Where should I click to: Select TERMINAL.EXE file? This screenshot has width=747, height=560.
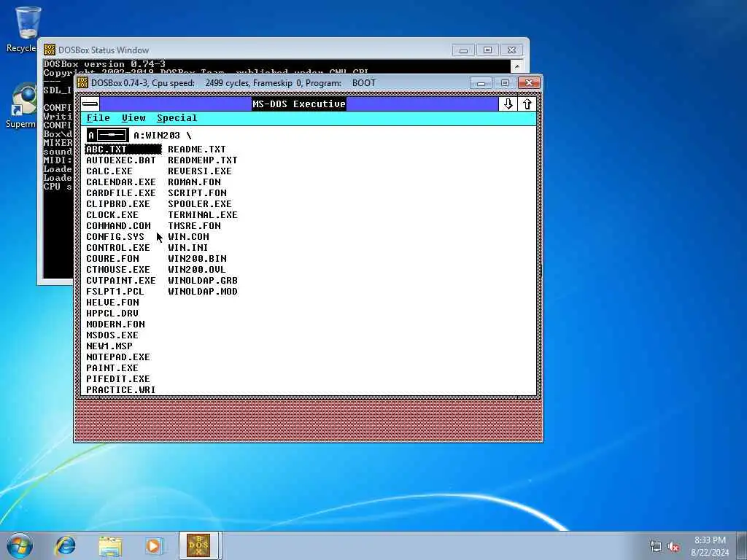(x=203, y=215)
